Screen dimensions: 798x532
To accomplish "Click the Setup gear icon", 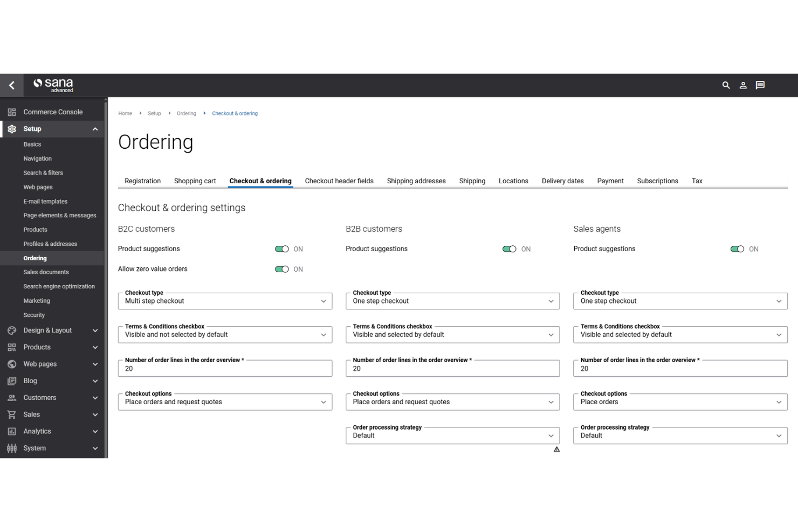I will click(12, 129).
